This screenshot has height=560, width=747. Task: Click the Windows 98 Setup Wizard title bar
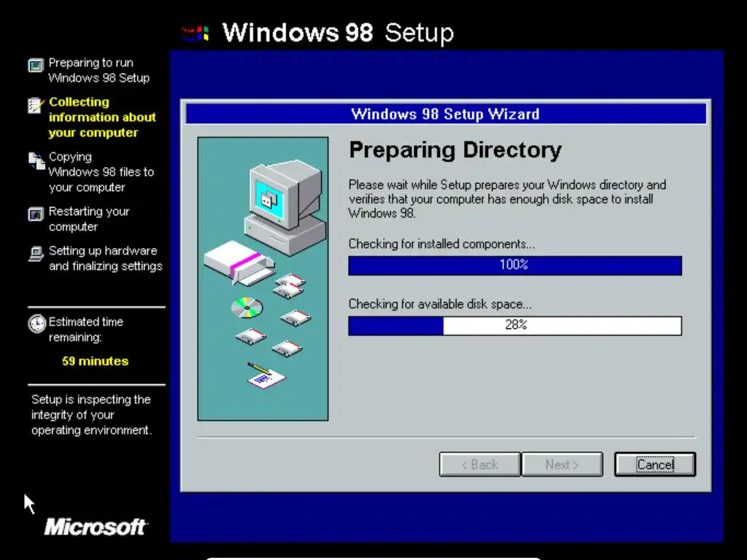[446, 114]
